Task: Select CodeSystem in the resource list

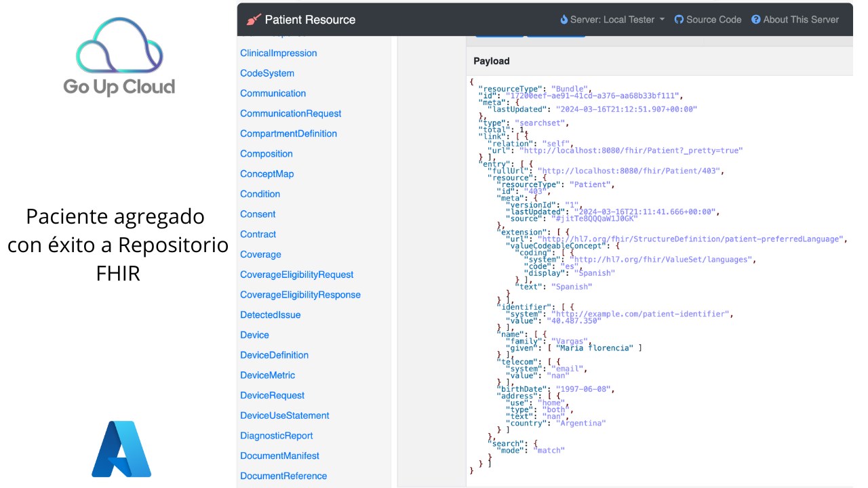Action: tap(267, 73)
